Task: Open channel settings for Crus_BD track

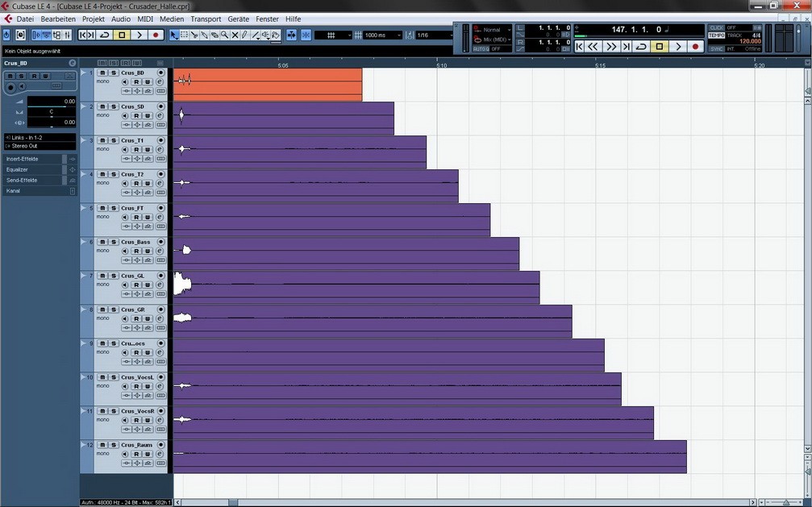Action: 160,81
